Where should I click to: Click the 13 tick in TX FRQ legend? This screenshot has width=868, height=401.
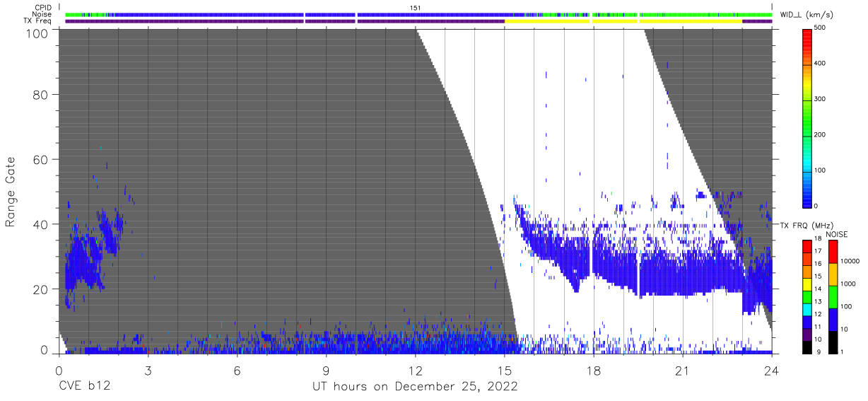tap(818, 301)
